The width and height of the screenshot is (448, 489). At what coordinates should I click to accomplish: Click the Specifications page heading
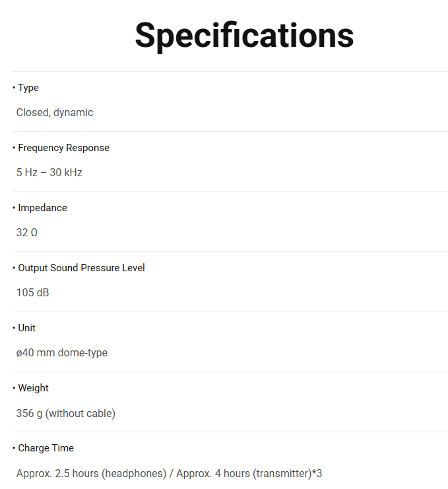244,36
